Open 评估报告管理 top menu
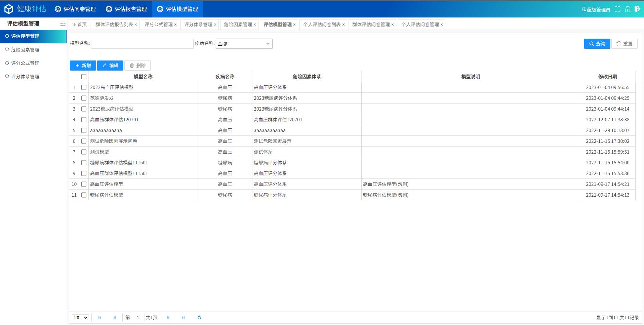Viewport: 644px width, 325px height. coord(126,9)
